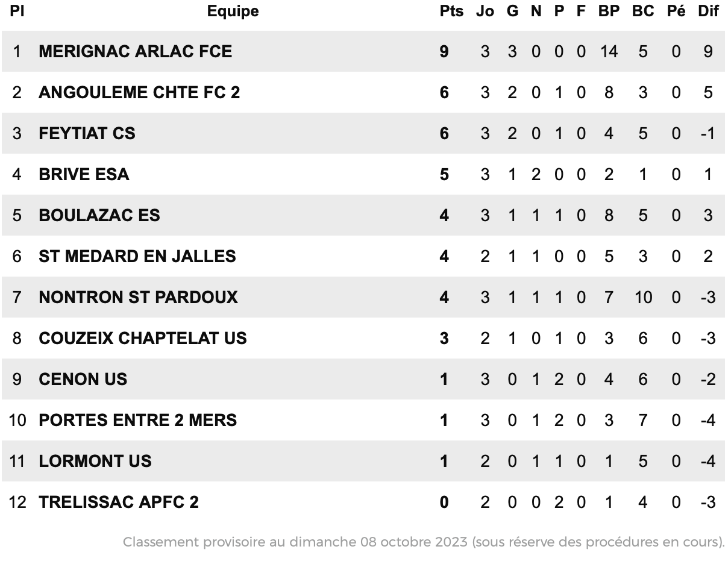Click the Pts column header
This screenshot has width=728, height=564.
point(451,11)
